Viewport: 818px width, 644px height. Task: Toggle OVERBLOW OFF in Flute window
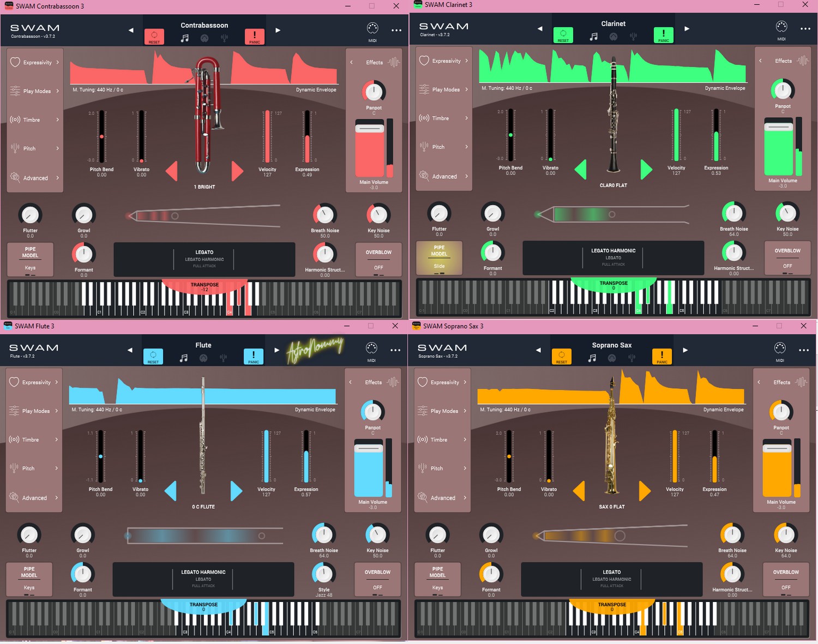click(x=377, y=579)
